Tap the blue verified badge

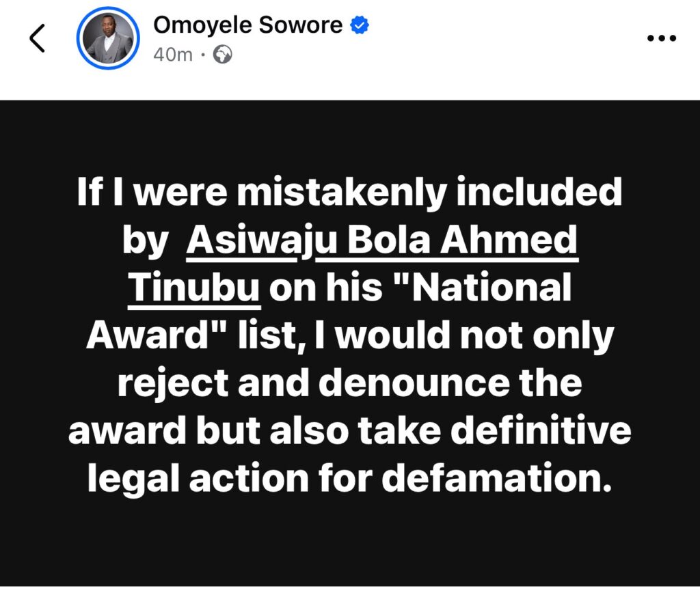[360, 25]
